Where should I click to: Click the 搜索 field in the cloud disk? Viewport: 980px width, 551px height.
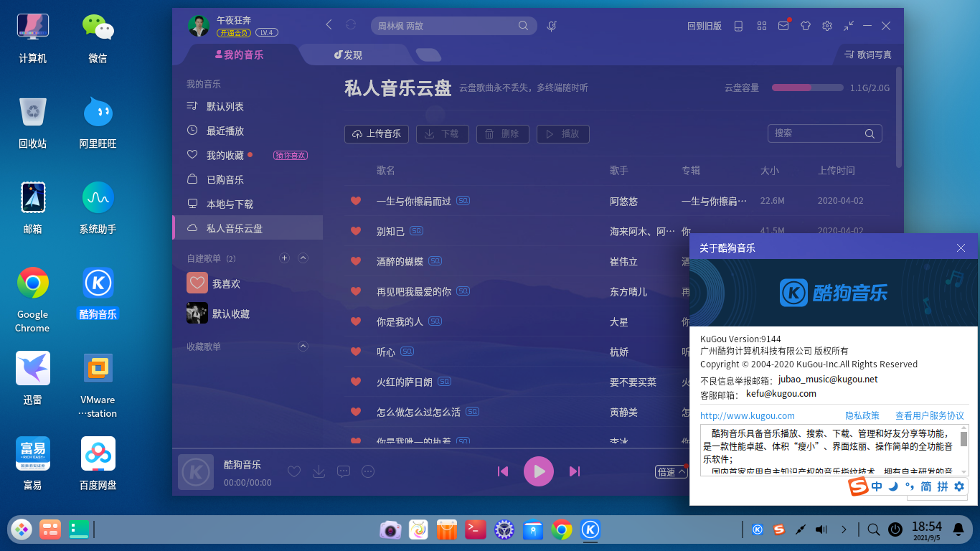825,133
